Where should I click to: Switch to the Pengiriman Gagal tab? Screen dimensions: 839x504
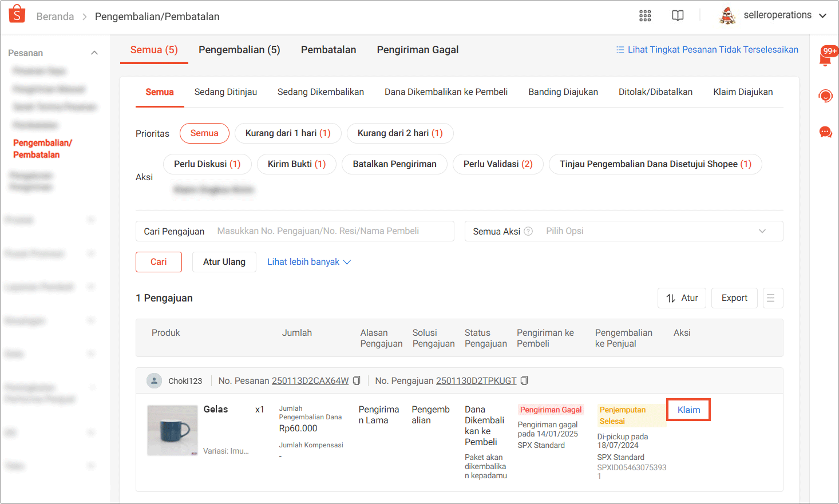tap(417, 50)
